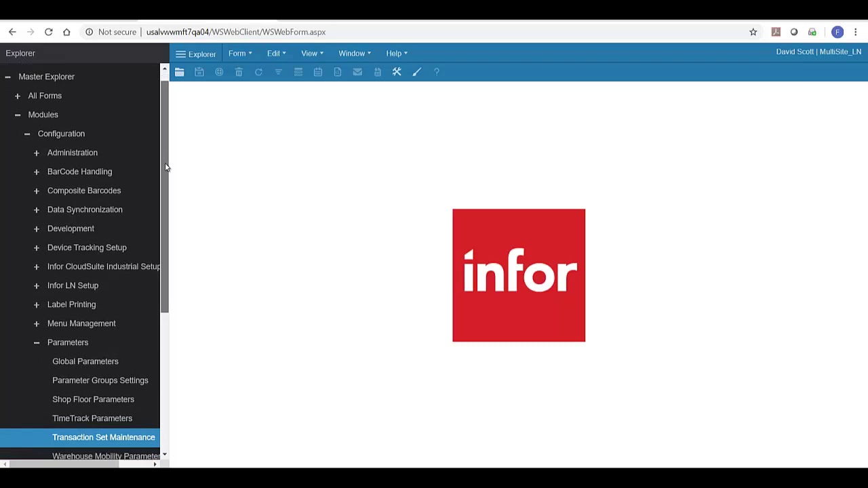Open the question mark help icon
868x488 pixels.
437,72
